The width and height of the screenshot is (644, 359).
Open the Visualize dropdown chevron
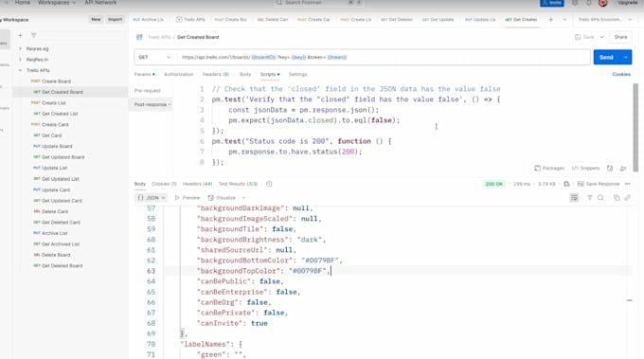(x=243, y=198)
